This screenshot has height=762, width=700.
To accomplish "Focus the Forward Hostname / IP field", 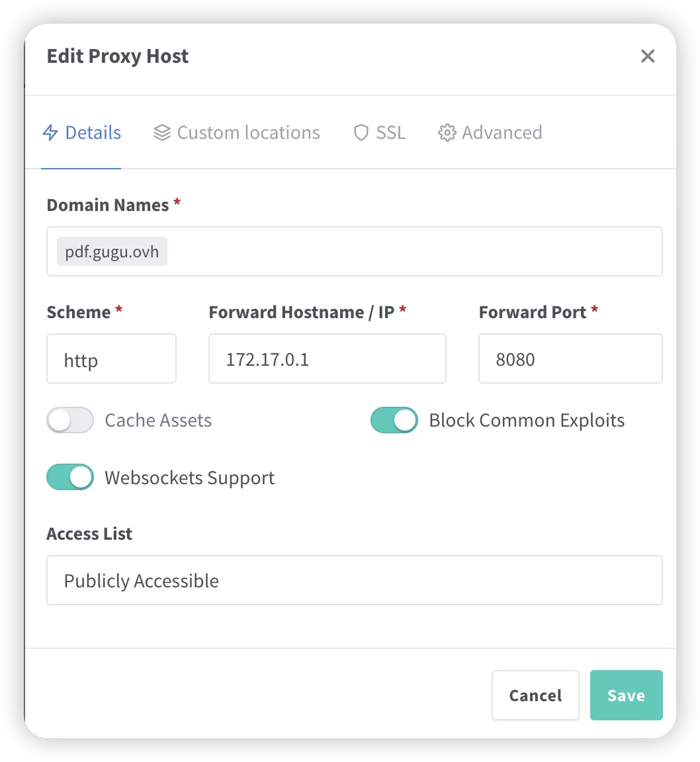I will (327, 359).
